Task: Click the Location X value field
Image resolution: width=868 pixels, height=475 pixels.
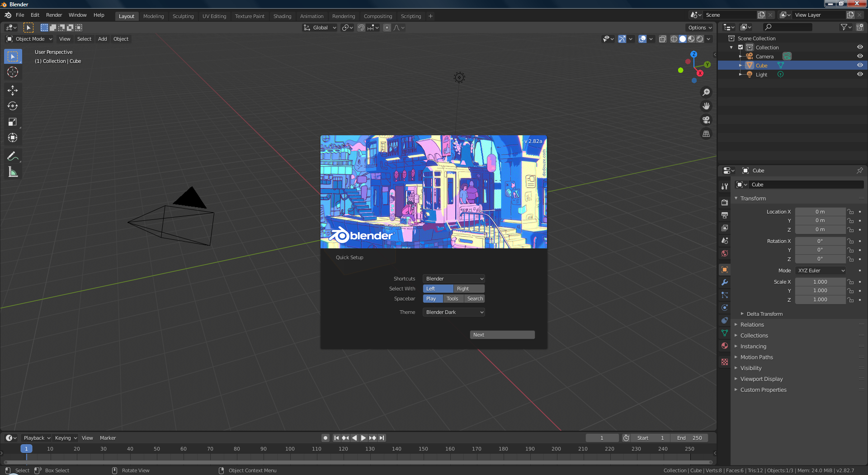Action: coord(820,212)
